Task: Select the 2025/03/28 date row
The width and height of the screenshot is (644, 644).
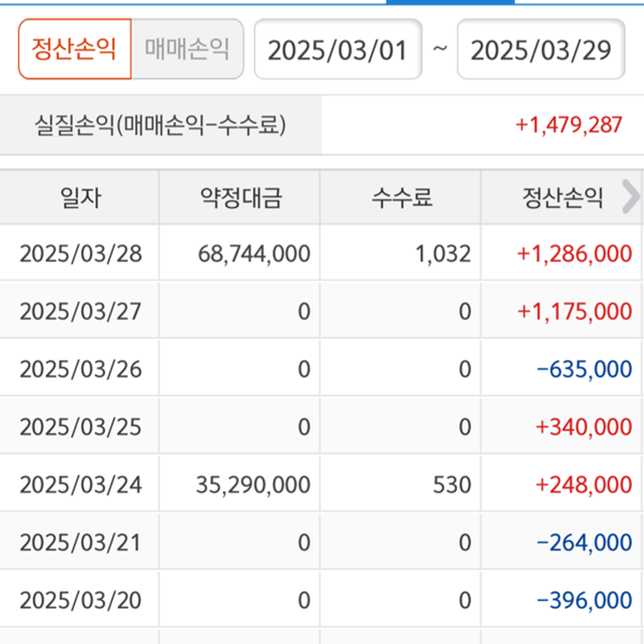Action: point(80,253)
